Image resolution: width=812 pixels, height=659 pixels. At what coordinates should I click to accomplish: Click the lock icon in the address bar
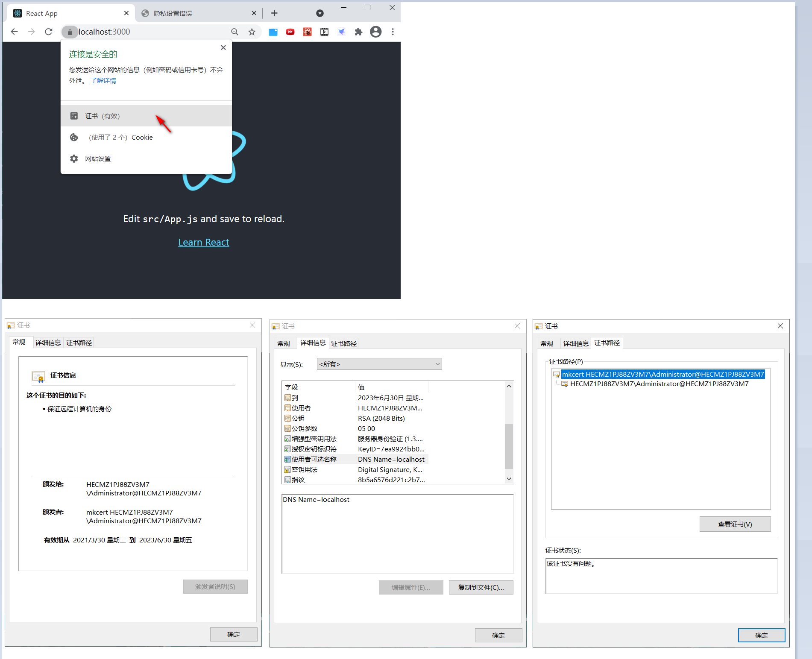pos(69,32)
